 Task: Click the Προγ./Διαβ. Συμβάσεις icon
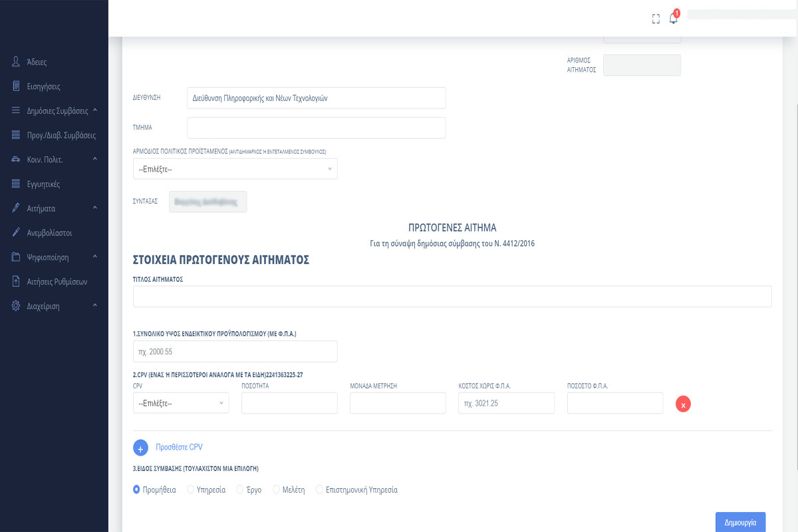(16, 135)
